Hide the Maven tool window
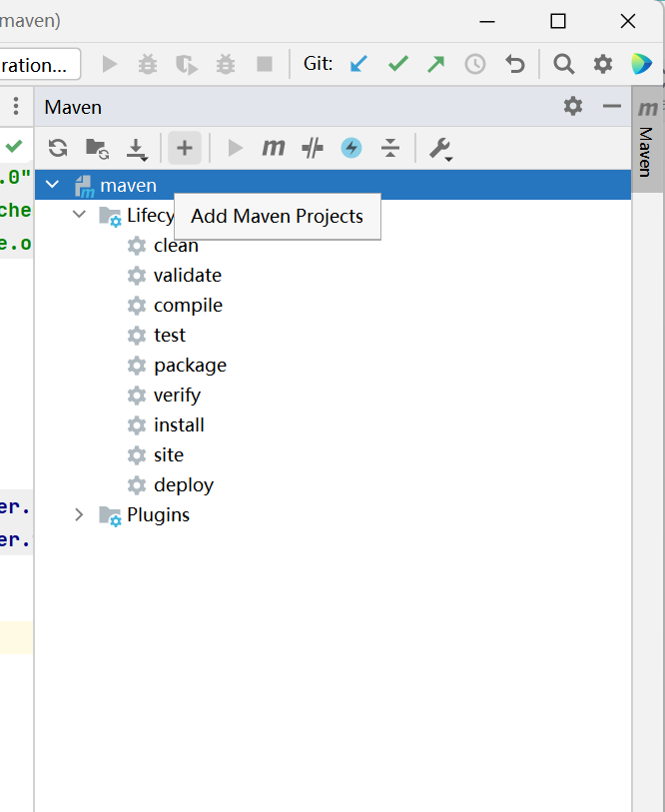The height and width of the screenshot is (812, 665). coord(612,106)
